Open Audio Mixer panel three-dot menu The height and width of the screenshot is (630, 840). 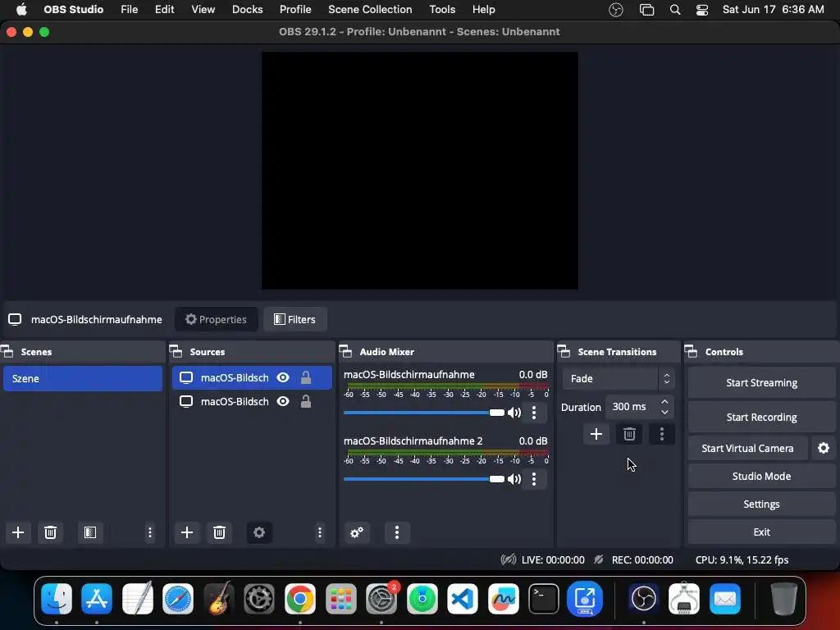(x=397, y=532)
